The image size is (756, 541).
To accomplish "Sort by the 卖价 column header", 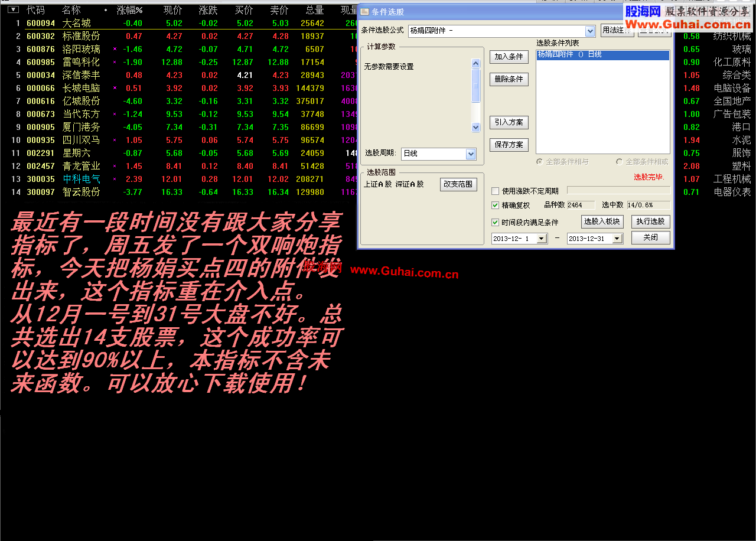I will tap(279, 10).
